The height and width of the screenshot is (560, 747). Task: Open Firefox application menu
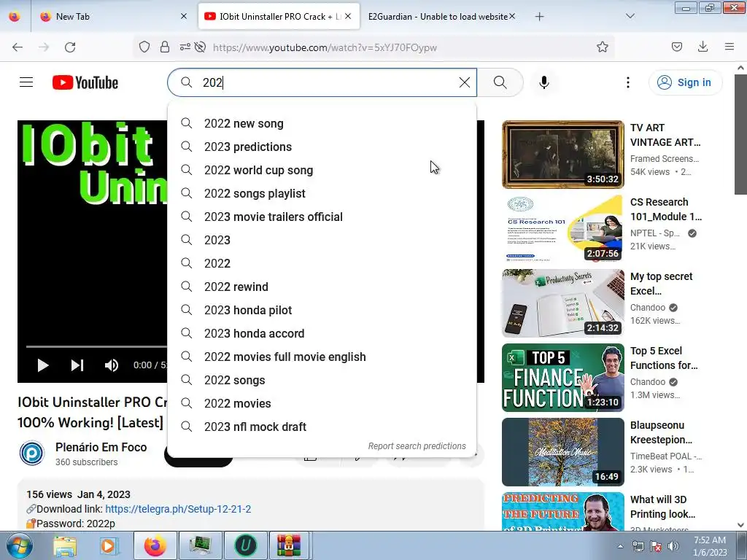click(x=729, y=47)
